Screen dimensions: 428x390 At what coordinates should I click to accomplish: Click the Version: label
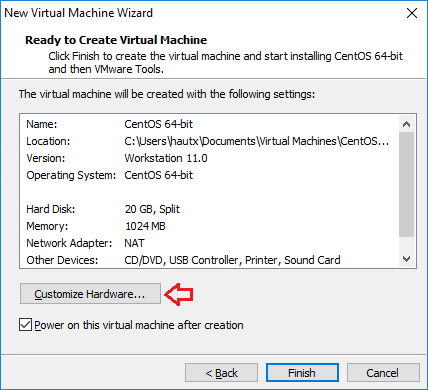click(46, 158)
